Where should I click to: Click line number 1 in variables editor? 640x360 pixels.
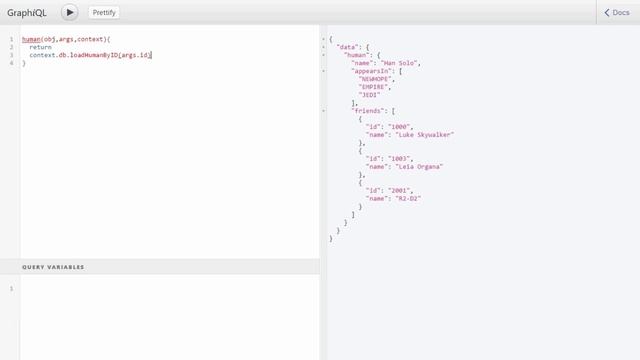pyautogui.click(x=11, y=289)
